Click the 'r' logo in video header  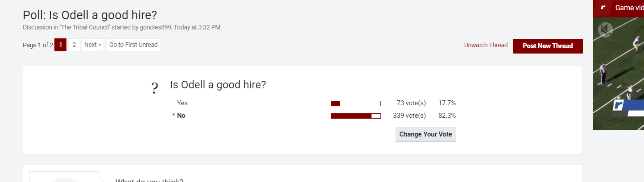pyautogui.click(x=603, y=8)
